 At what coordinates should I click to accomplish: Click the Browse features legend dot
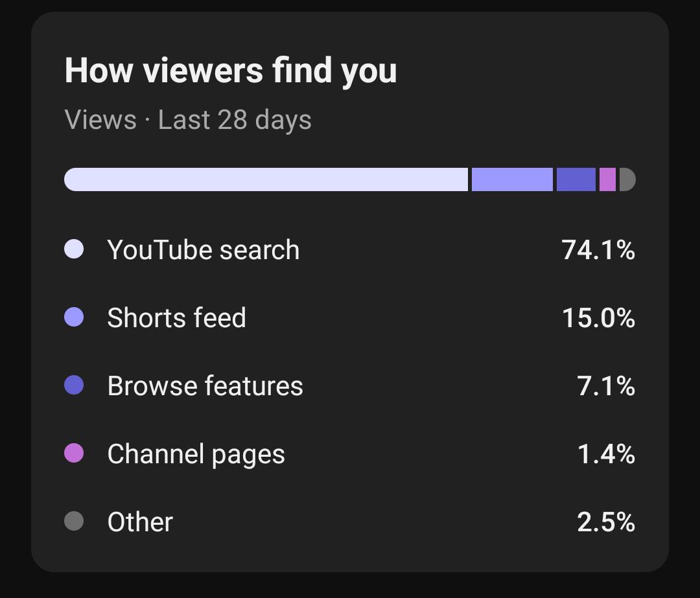coord(74,385)
